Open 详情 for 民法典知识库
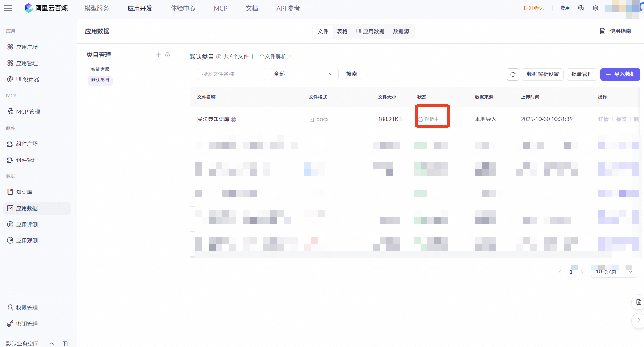This screenshot has height=347, width=644. 603,119
